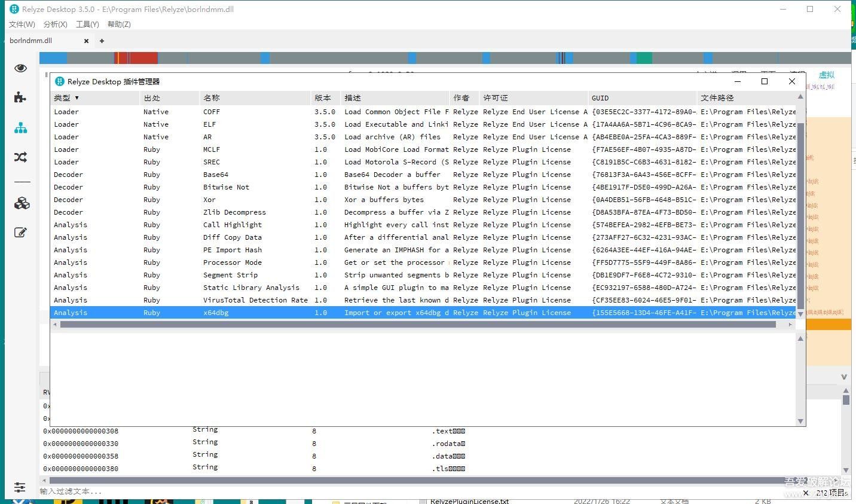Screen dimensions: 856x504
Task: Sort by the GUID column header
Action: point(643,97)
